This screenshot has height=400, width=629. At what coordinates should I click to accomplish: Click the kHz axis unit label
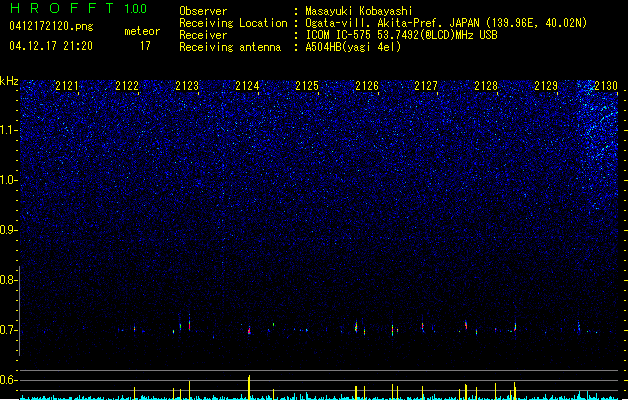pyautogui.click(x=9, y=81)
